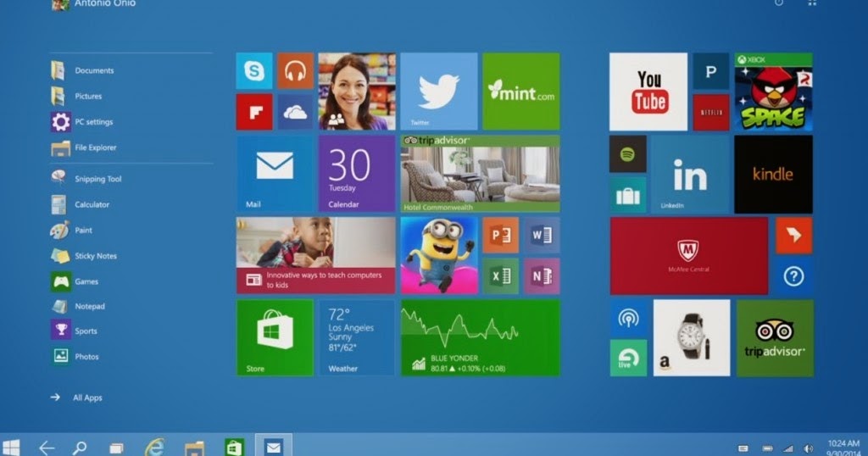Open the Excel tile

click(x=500, y=275)
